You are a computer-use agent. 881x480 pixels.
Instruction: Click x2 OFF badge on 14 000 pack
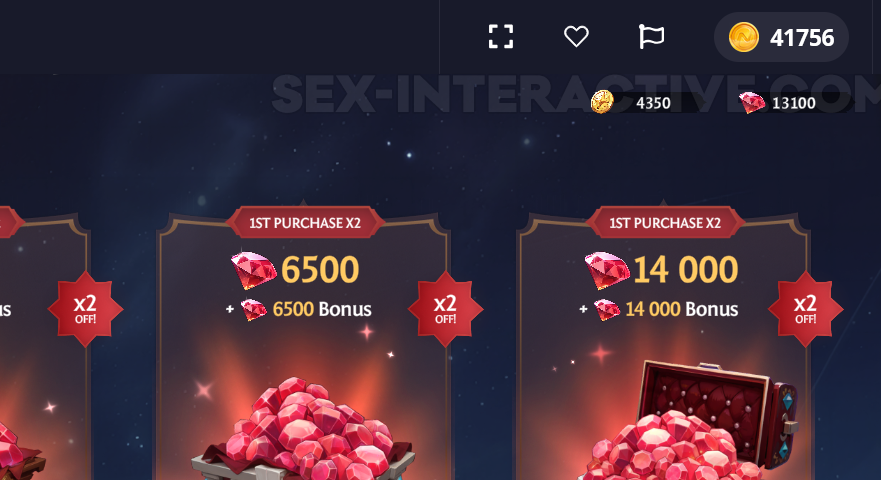point(806,309)
